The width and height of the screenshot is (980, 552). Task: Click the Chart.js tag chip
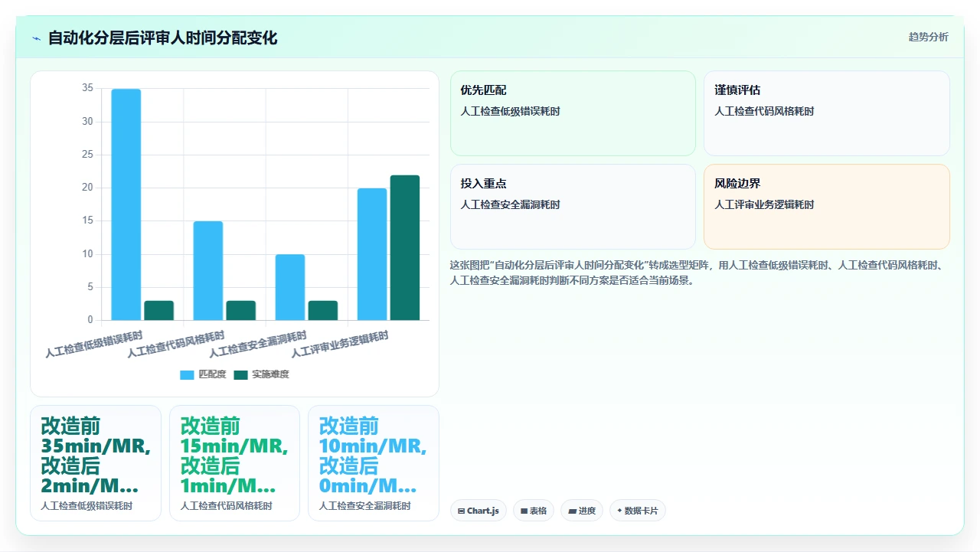coord(479,511)
